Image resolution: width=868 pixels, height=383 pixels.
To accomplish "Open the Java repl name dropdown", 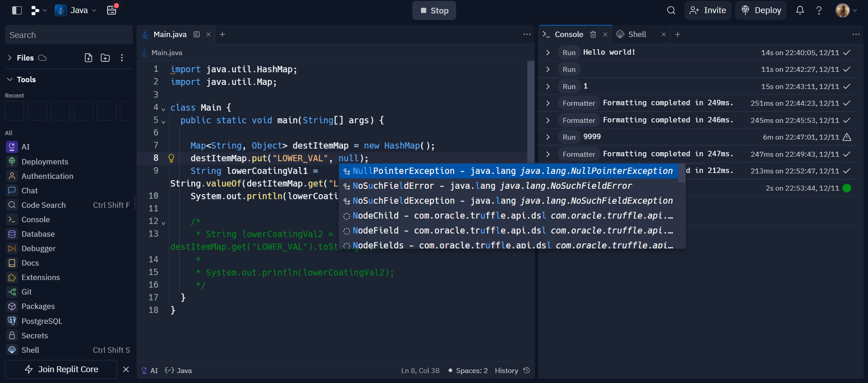I will click(76, 10).
